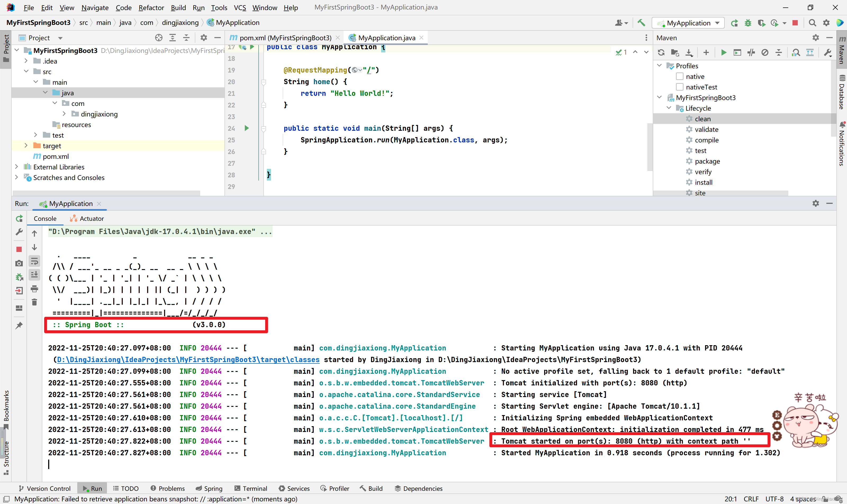The width and height of the screenshot is (847, 504).
Task: Click the run gutter arrow beside main method
Action: [247, 128]
